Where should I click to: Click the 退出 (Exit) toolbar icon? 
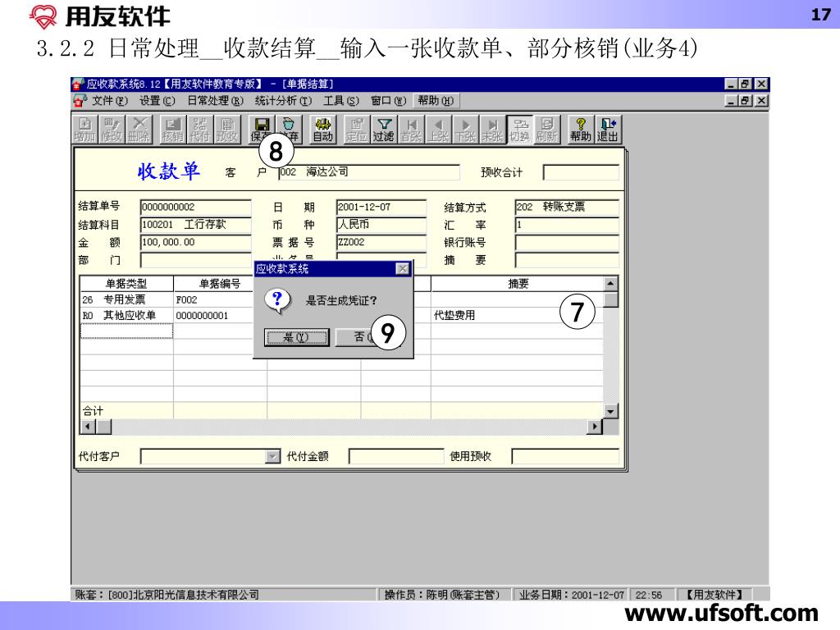tap(608, 130)
